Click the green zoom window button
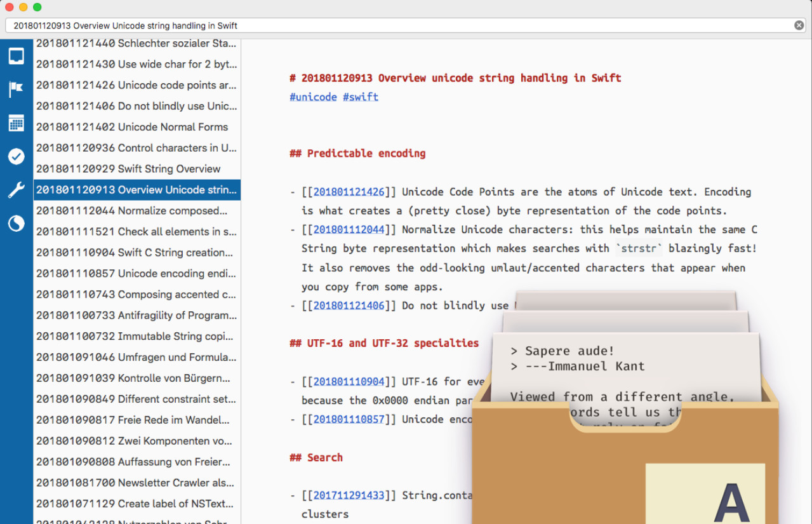The height and width of the screenshot is (524, 812). pyautogui.click(x=37, y=7)
